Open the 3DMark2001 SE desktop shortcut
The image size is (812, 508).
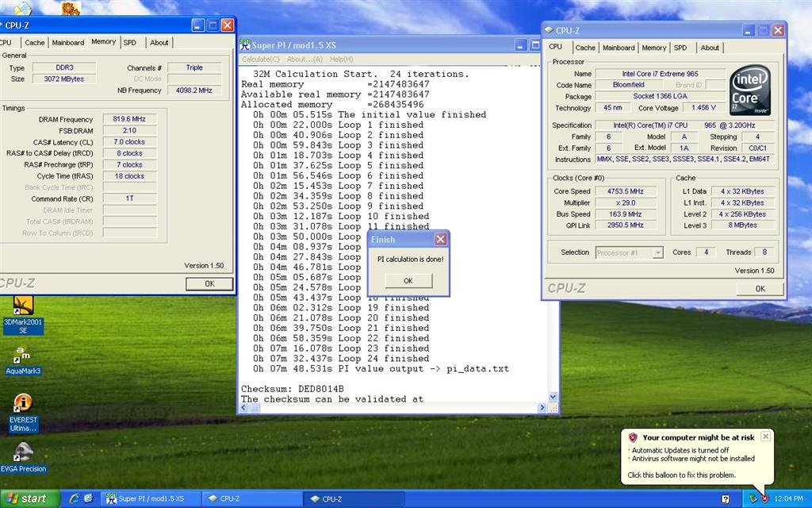[23, 315]
